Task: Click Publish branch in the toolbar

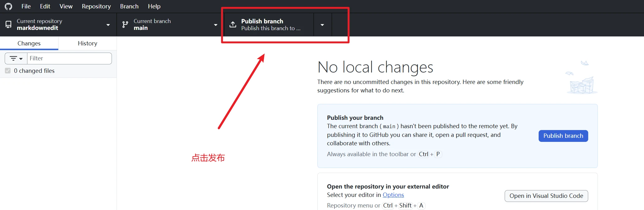Action: [x=269, y=25]
